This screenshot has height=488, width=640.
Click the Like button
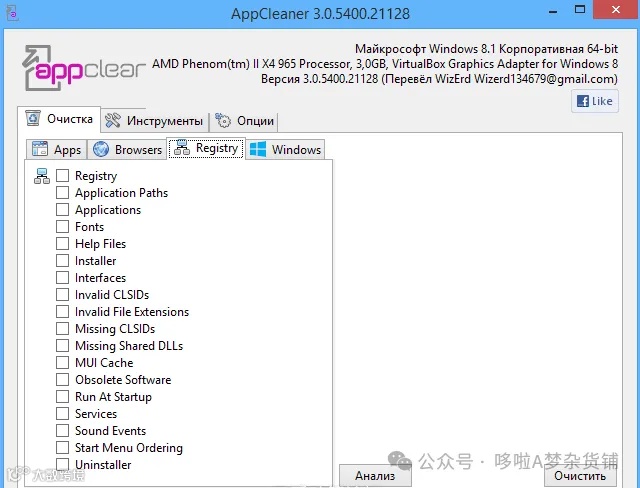click(595, 101)
